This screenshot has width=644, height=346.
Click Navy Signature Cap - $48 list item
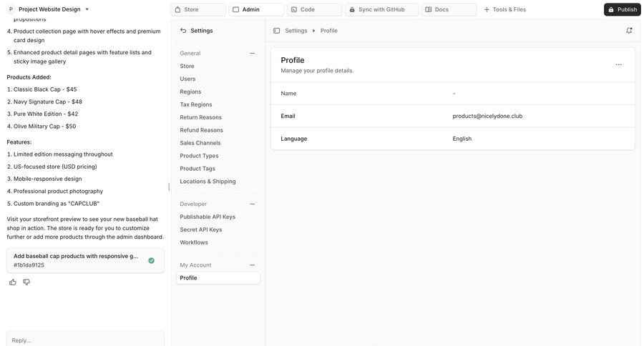tap(48, 102)
